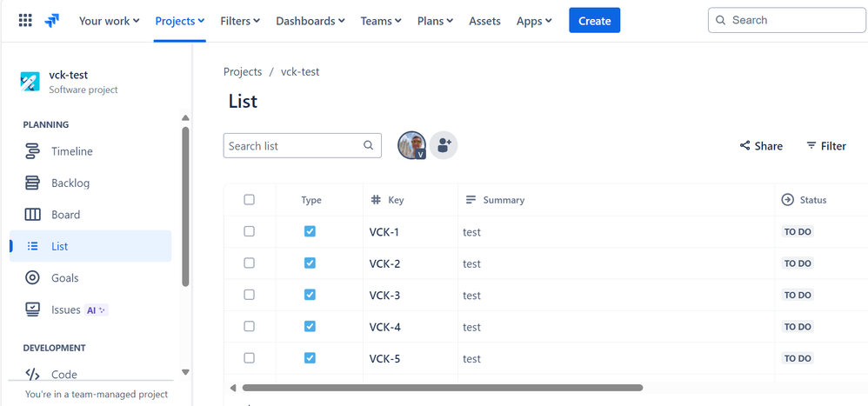868x406 pixels.
Task: Open the Assets menu item
Action: [x=484, y=21]
